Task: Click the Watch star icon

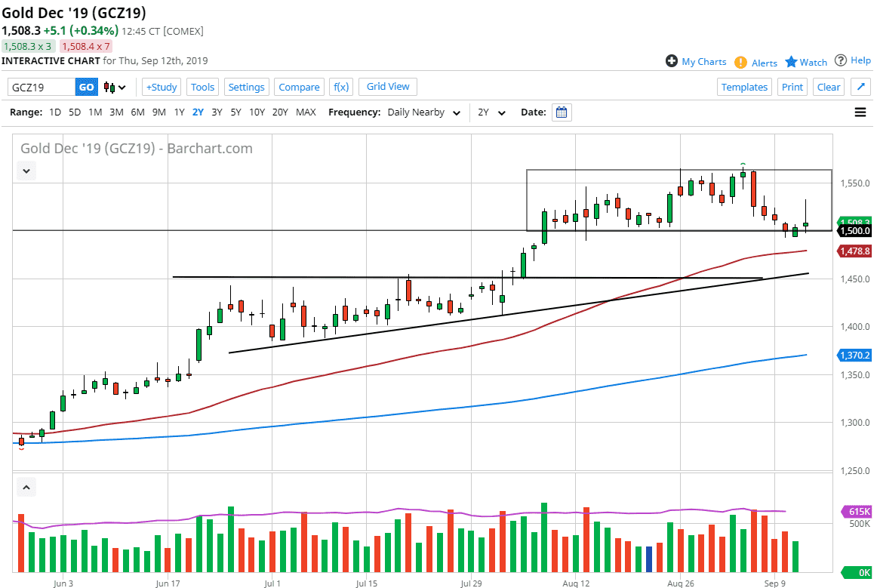Action: coord(791,62)
